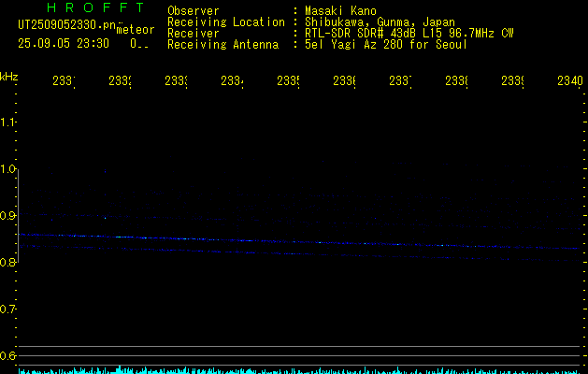Viewport: 588px width, 374px height.
Task: Click the date 25.09.05 23:30 text
Action: tap(64, 44)
